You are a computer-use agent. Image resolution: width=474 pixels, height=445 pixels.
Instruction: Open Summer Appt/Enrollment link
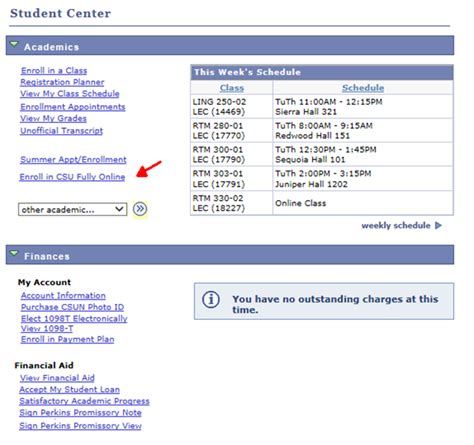coord(73,159)
